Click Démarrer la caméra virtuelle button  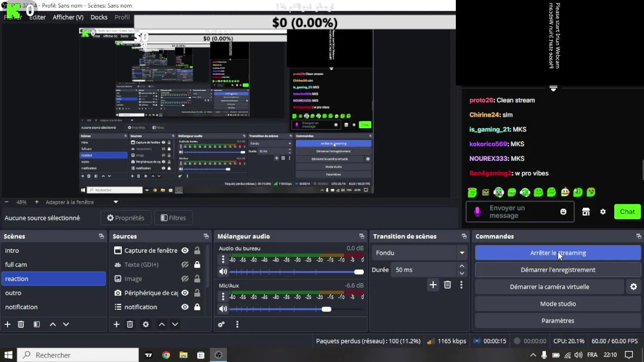pyautogui.click(x=549, y=287)
